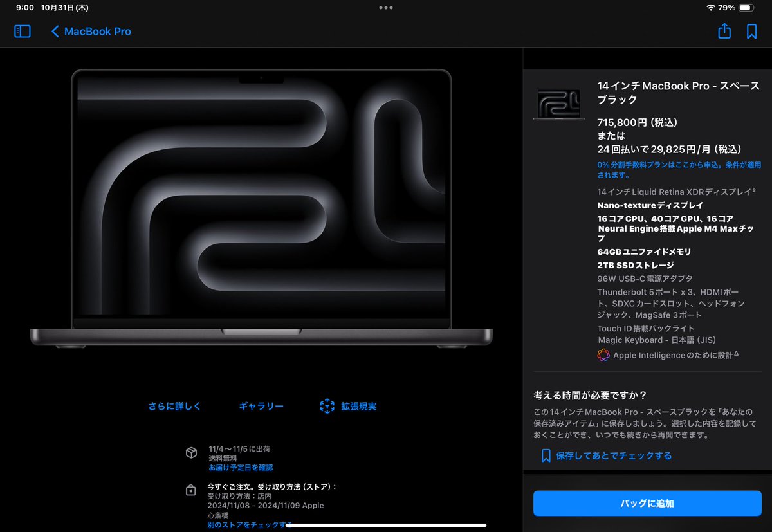Open the multitasking three-dots menu
This screenshot has height=532, width=772.
(386, 8)
